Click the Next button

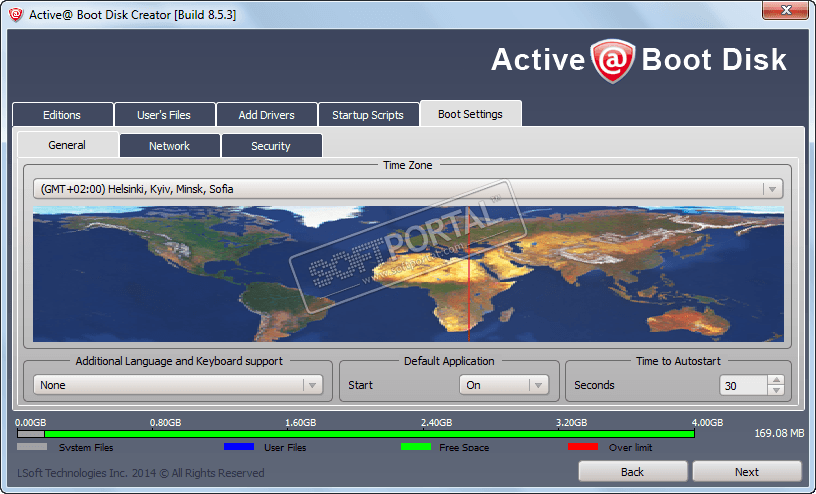747,472
